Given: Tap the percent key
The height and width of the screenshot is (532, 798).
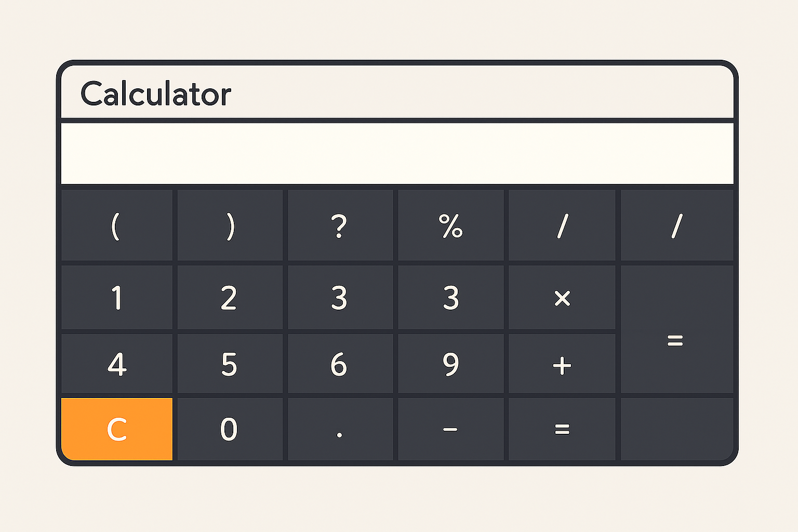Looking at the screenshot, I should coord(451,225).
